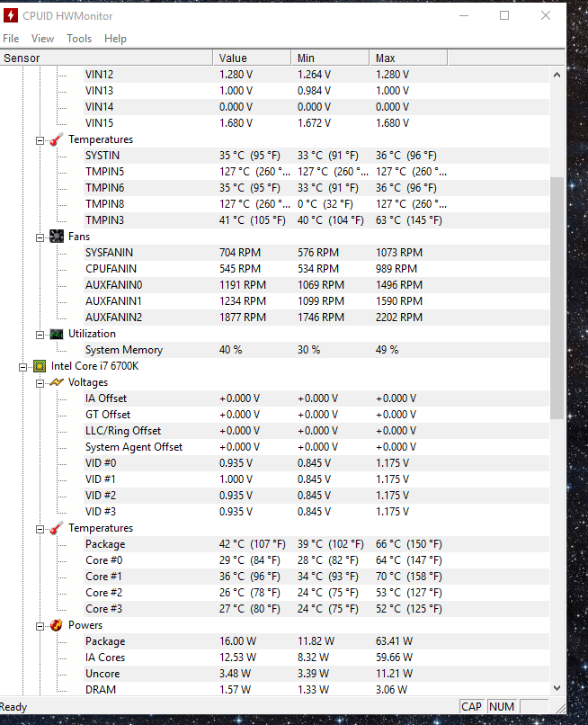Image resolution: width=588 pixels, height=725 pixels.
Task: Collapse the CPU Voltages section
Action: (40, 383)
